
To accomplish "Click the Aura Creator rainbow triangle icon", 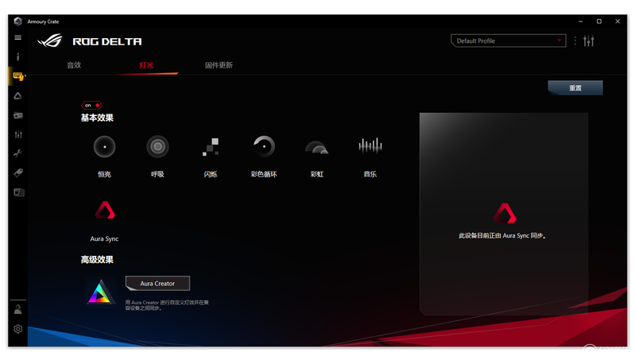I will (x=100, y=292).
